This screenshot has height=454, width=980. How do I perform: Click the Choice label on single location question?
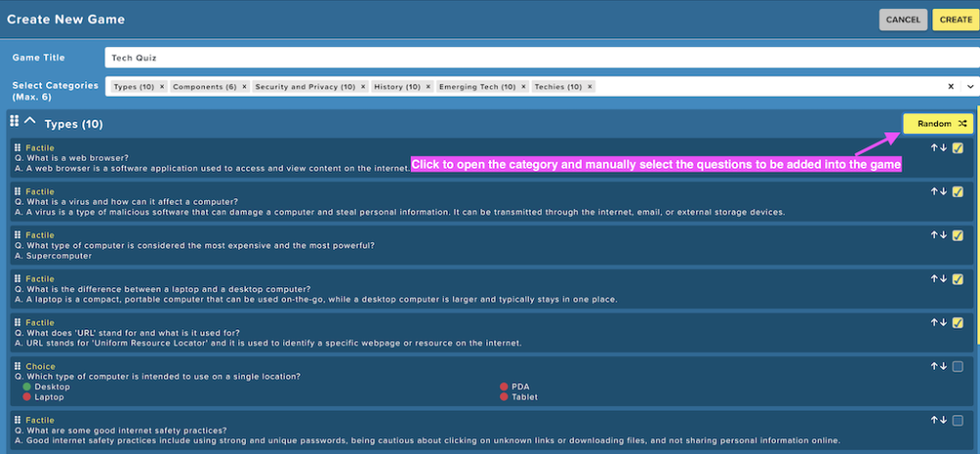40,367
